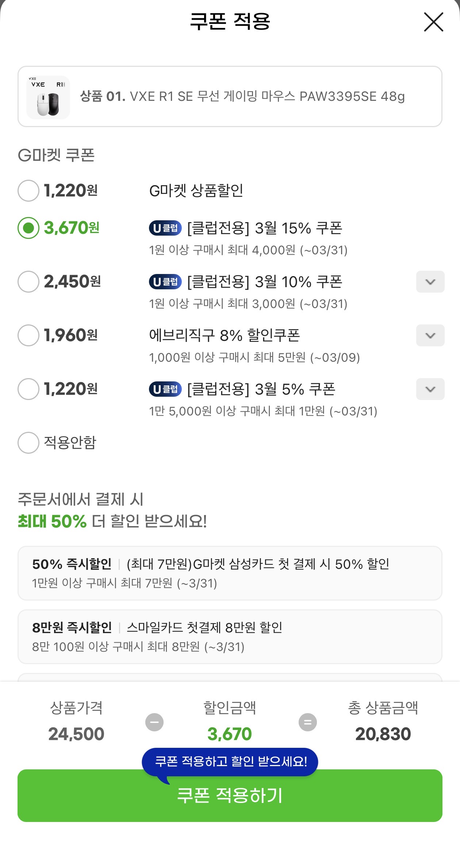The height and width of the screenshot is (868, 460).
Task: Expand details for the 에브리직구 8% coupon
Action: [x=430, y=335]
